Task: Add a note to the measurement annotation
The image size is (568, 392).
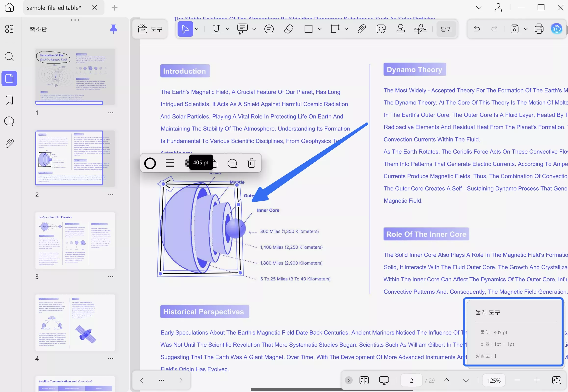Action: pos(232,163)
